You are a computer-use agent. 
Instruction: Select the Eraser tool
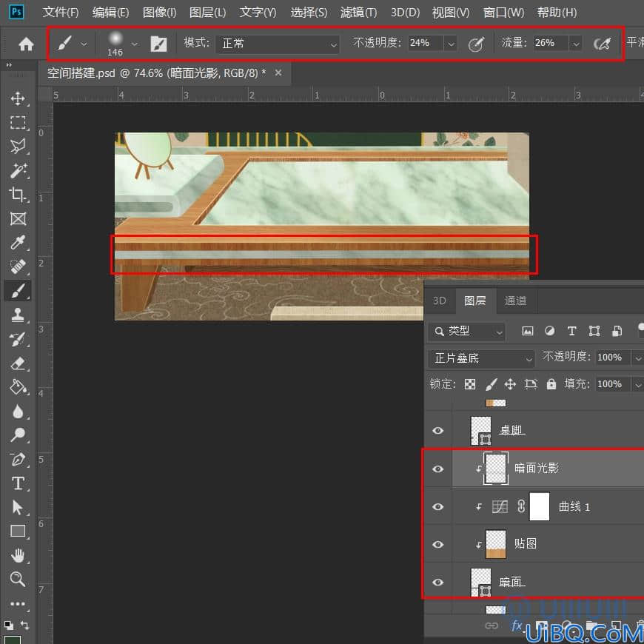pyautogui.click(x=18, y=363)
